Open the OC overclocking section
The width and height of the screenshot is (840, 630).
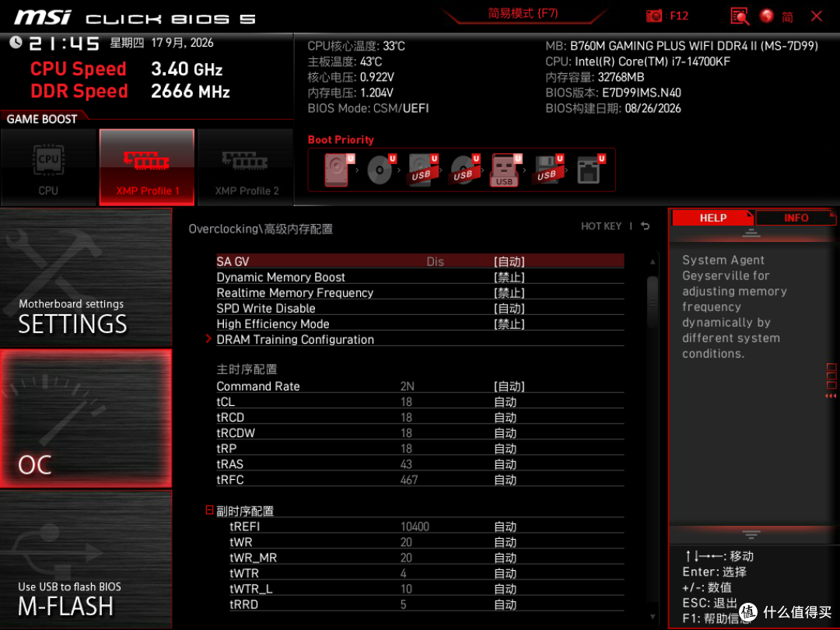point(86,418)
